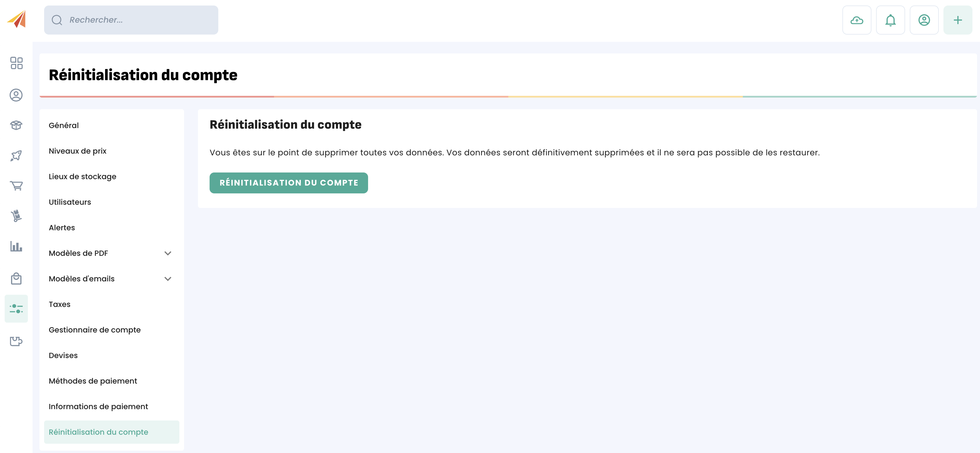This screenshot has height=453, width=980.
Task: Open the dashboard grid icon in sidebar
Action: [16, 63]
